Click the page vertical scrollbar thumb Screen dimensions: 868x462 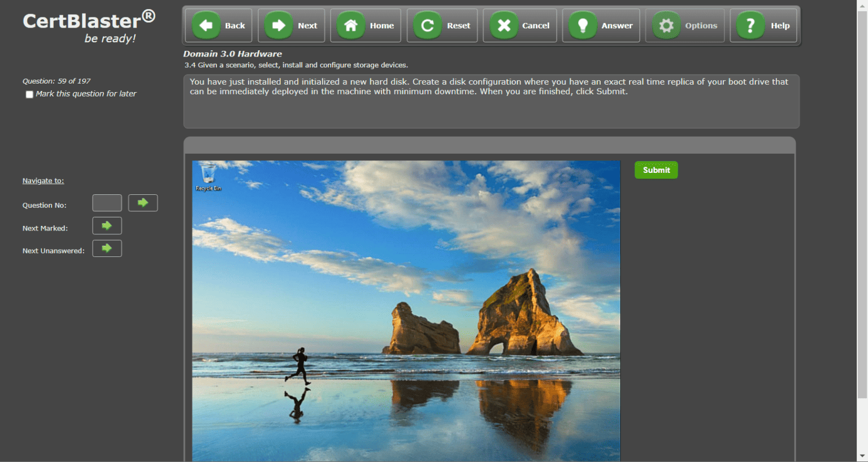tap(862, 203)
